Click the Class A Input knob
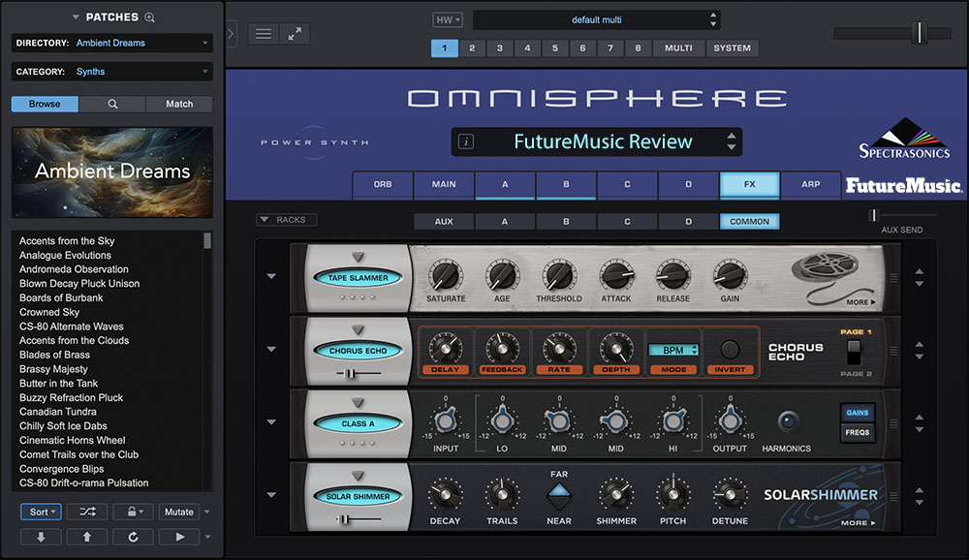 tap(446, 420)
